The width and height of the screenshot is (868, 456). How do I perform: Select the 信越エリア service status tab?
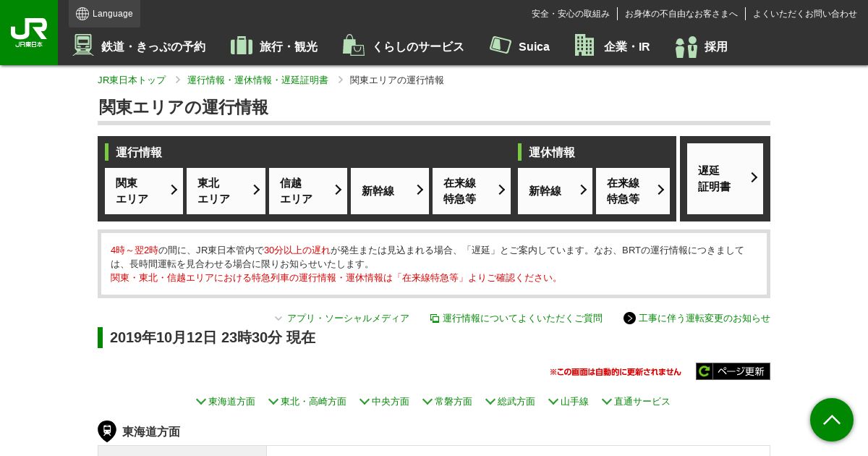coord(308,191)
